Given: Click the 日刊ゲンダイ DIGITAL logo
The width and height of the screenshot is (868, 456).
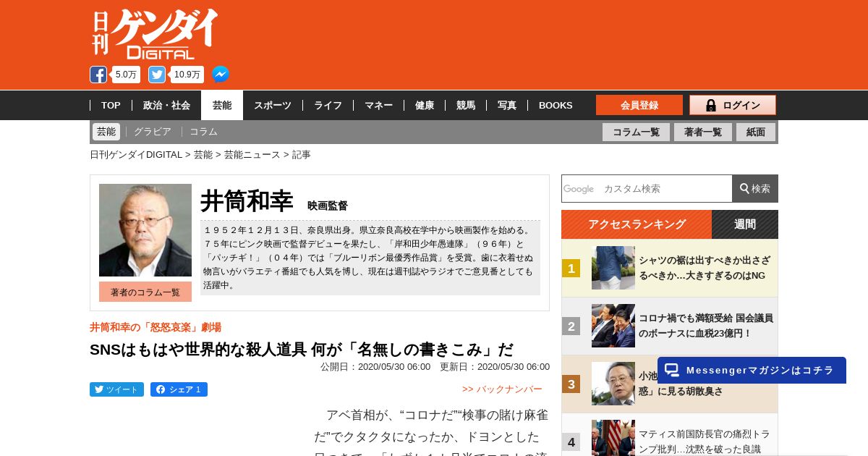Looking at the screenshot, I should [x=155, y=34].
